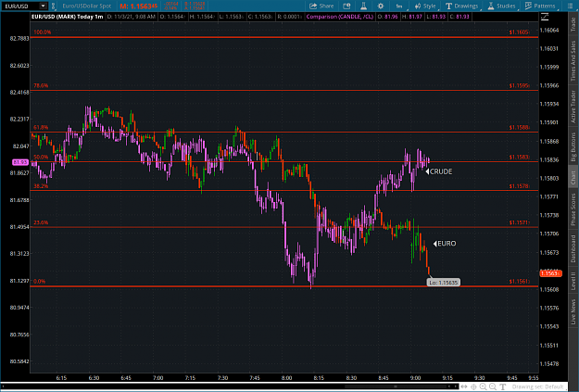Click the Drawings T icon
The width and height of the screenshot is (579, 392).
[448, 6]
